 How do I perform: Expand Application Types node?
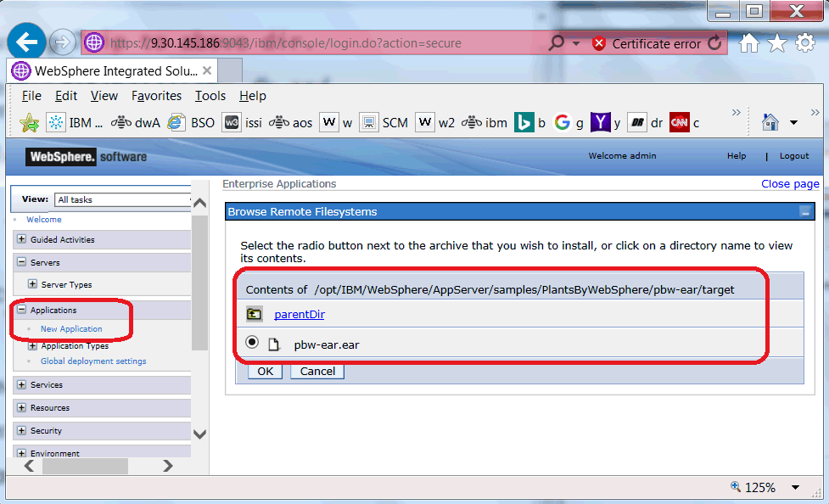[33, 346]
